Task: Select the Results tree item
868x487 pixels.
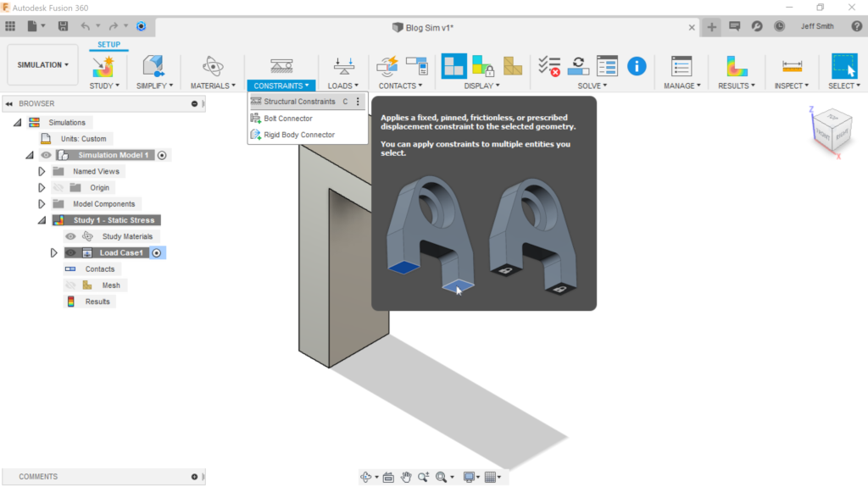Action: [97, 302]
